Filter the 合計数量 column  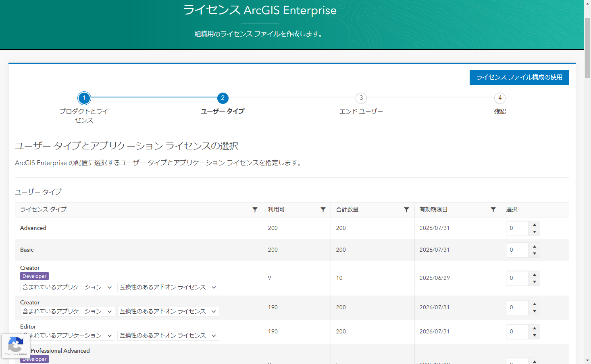coord(406,210)
